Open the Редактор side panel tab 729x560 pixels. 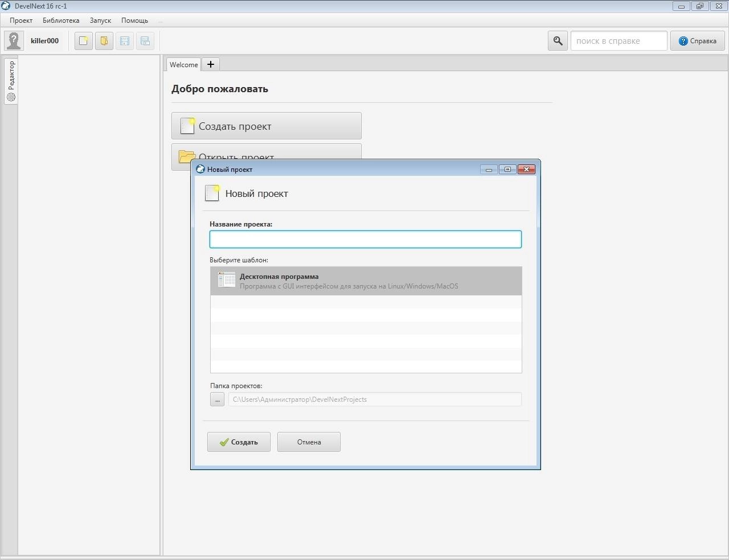(x=11, y=81)
